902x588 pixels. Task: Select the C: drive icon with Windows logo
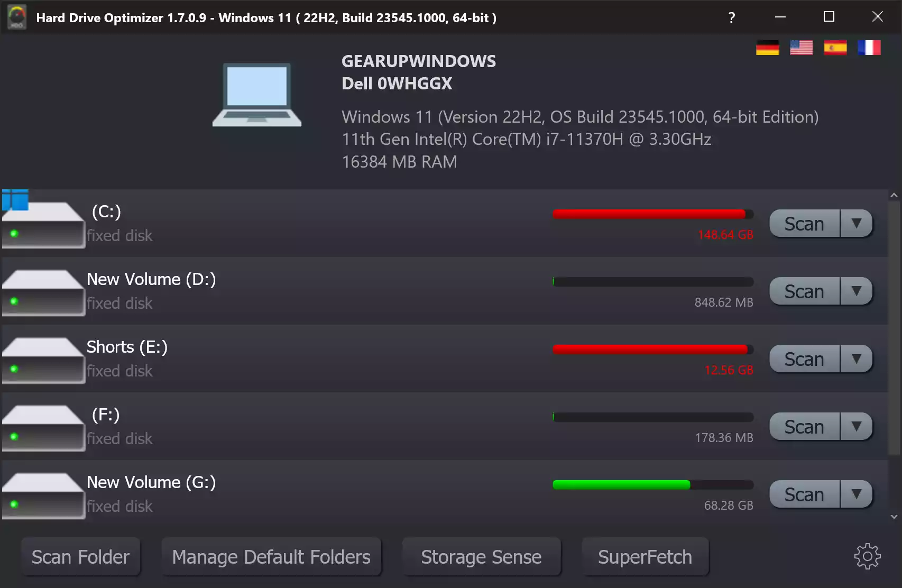(x=43, y=219)
